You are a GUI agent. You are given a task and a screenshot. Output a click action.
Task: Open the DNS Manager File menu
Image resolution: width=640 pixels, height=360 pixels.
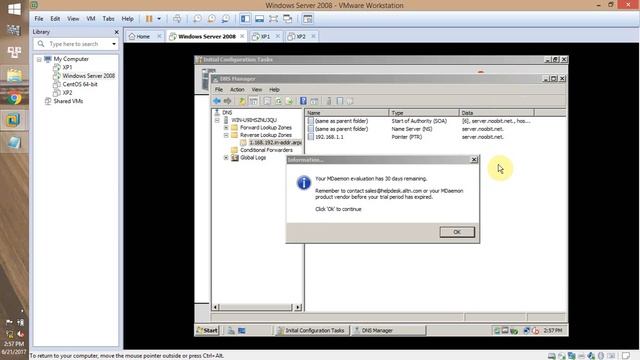point(219,89)
